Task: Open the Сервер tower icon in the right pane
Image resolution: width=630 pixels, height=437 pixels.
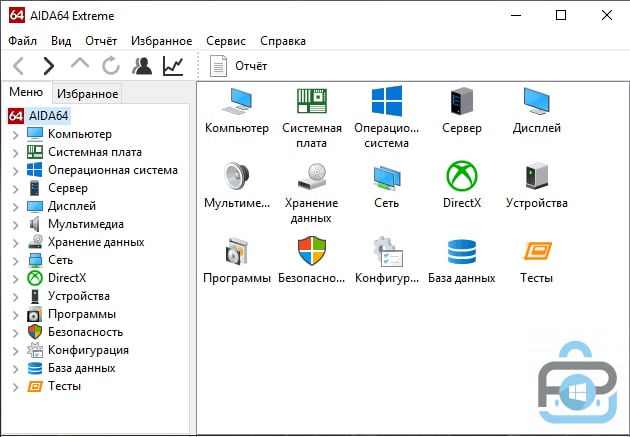Action: pyautogui.click(x=462, y=101)
